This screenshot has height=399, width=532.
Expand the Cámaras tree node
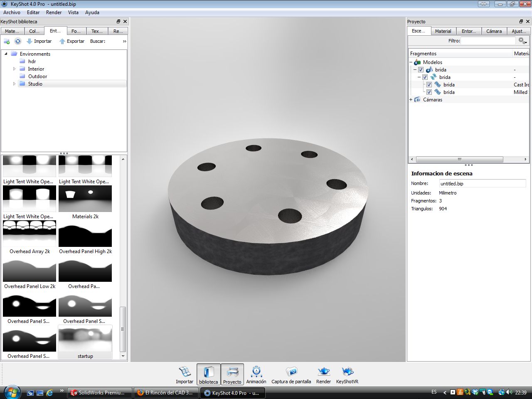[x=411, y=100]
